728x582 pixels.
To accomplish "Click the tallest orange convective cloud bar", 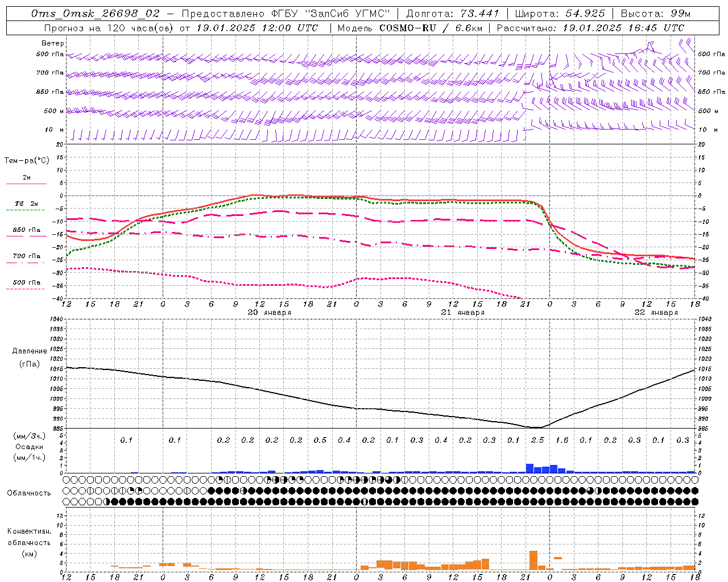I will (533, 560).
